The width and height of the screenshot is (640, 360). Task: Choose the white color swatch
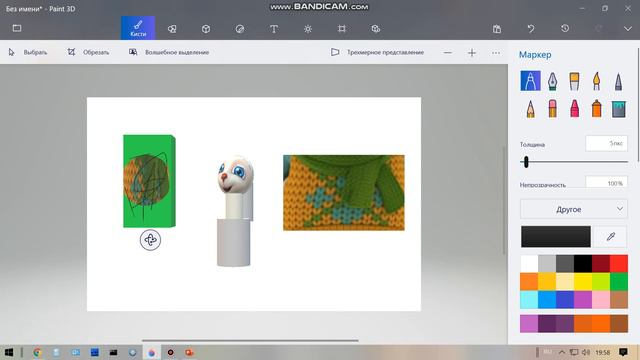529,264
